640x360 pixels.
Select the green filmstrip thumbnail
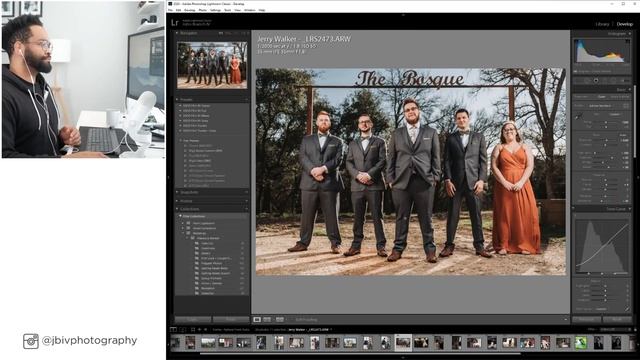581,342
